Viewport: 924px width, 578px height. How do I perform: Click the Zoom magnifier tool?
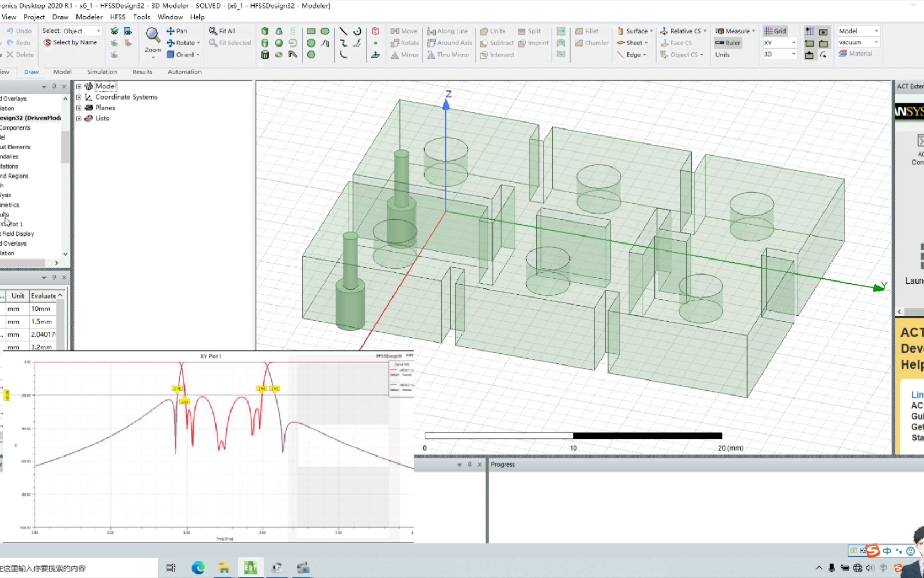point(153,35)
